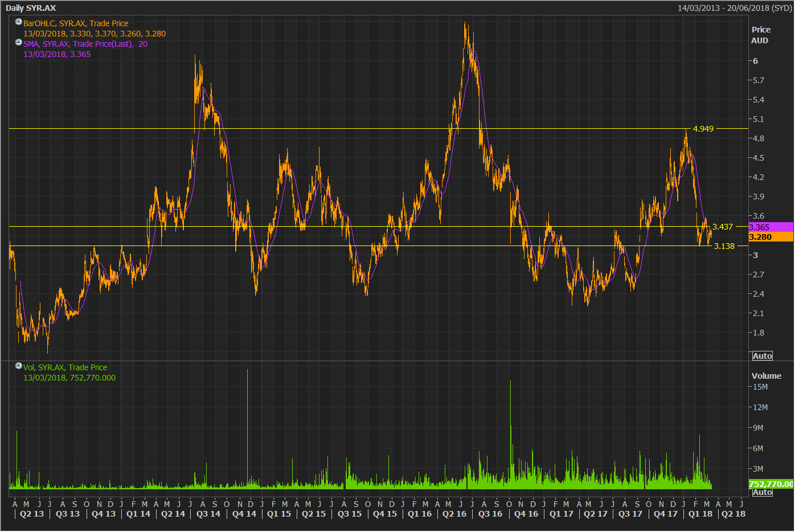Click the Q2 18 label on time axis
The image size is (795, 532).
tap(733, 514)
